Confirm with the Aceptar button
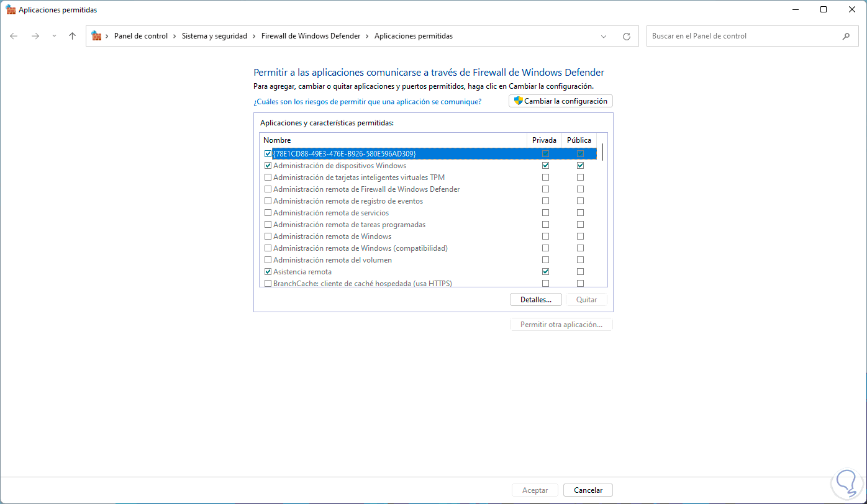Screen dimensions: 867x504 (x=535, y=490)
